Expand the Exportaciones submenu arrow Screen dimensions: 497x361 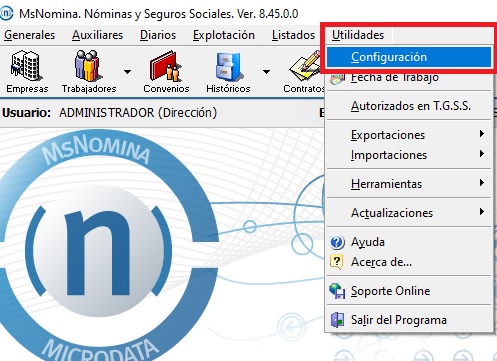tap(482, 134)
